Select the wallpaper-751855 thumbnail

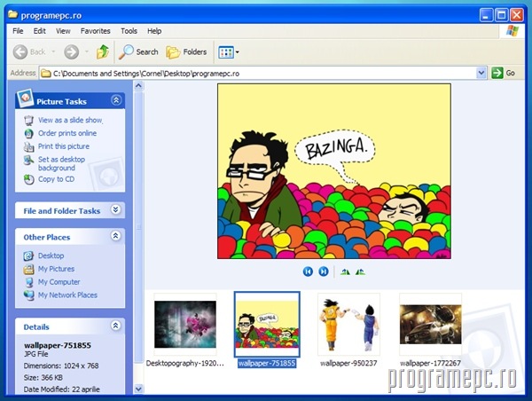point(267,325)
